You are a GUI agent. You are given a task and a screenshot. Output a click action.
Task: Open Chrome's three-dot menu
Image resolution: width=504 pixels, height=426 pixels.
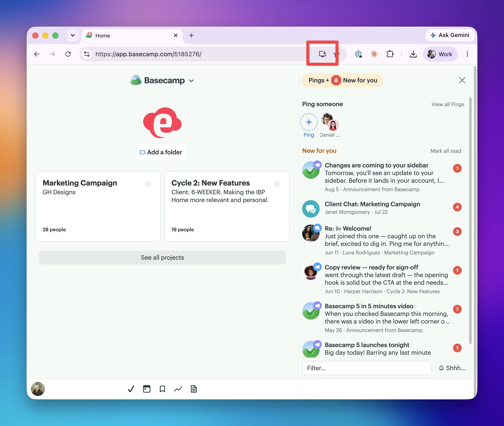(x=467, y=54)
